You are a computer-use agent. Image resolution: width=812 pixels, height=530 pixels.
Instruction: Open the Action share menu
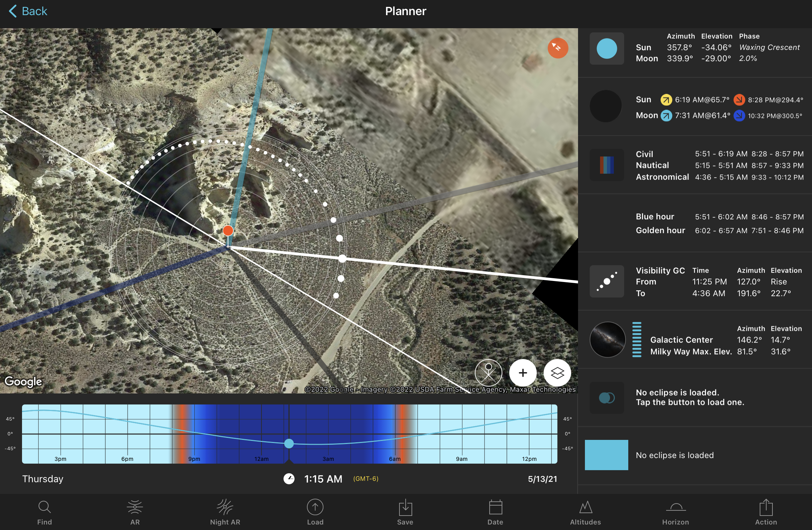click(x=766, y=512)
